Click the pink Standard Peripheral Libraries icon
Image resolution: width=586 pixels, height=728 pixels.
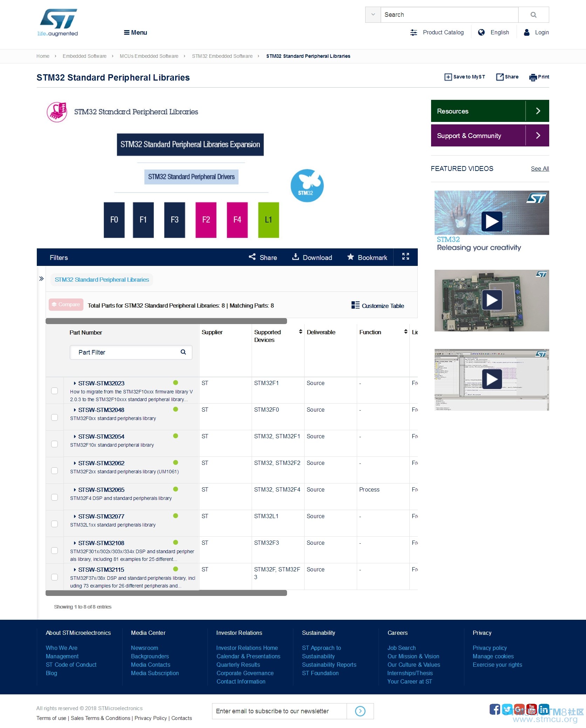(x=57, y=112)
